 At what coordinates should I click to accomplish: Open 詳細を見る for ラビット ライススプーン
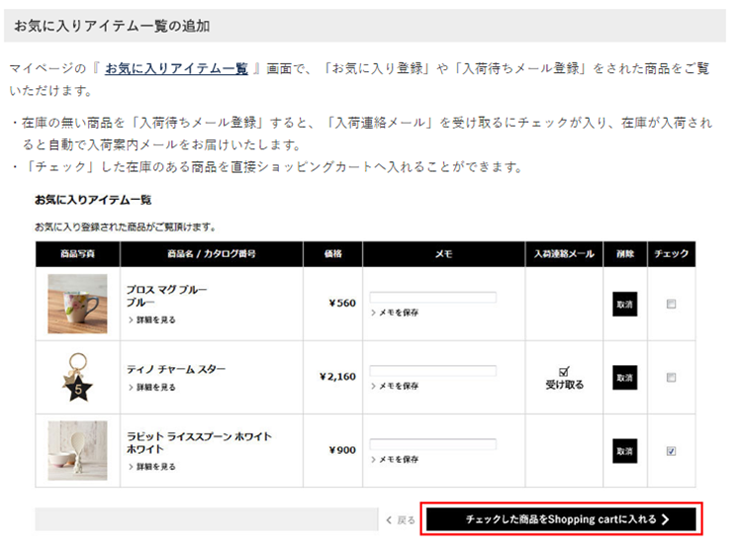click(x=153, y=466)
